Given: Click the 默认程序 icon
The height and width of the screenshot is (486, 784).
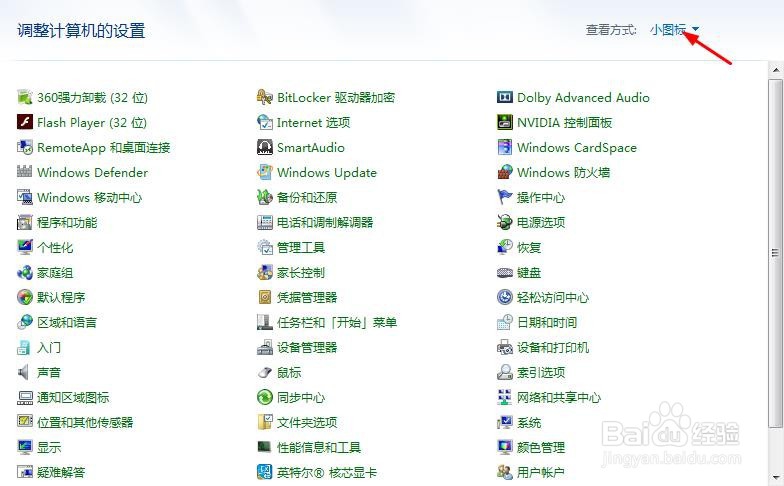Looking at the screenshot, I should [x=24, y=297].
